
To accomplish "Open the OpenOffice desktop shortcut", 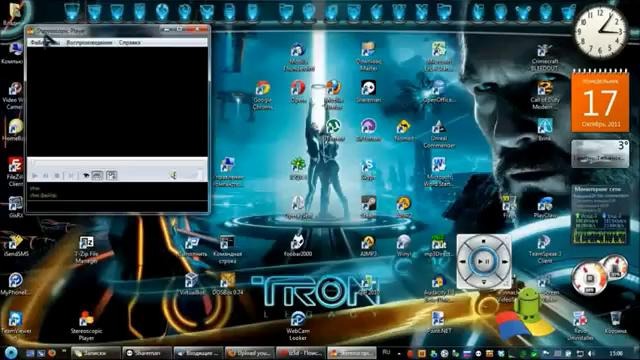I will pos(439,91).
